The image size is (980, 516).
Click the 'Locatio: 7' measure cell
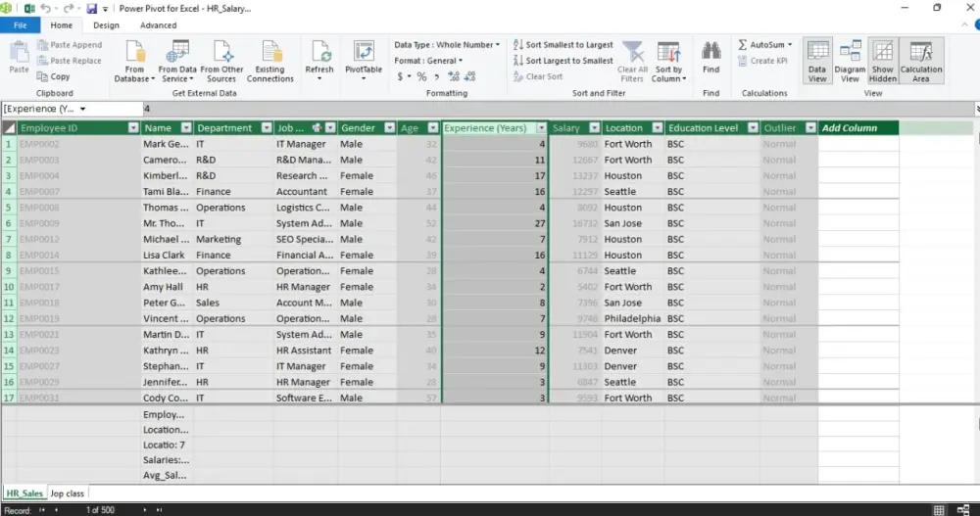point(165,446)
